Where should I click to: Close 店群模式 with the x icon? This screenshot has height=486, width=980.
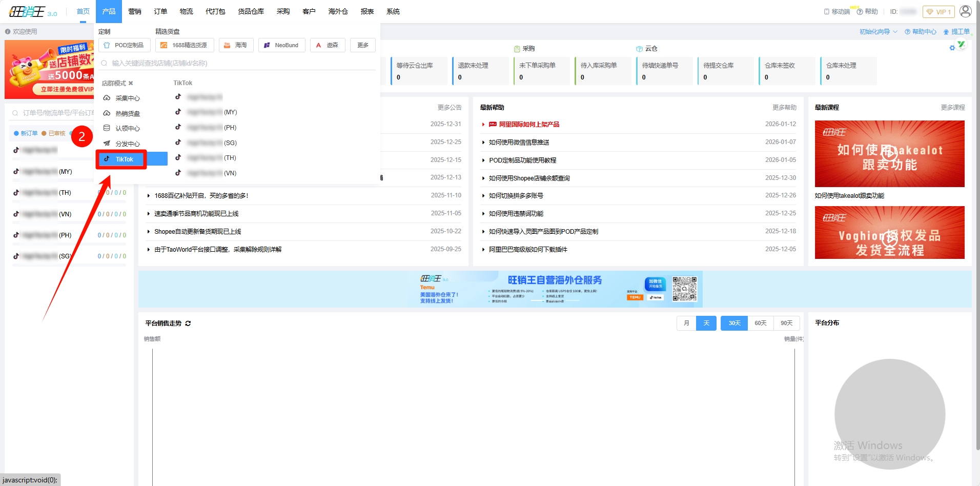coord(131,83)
